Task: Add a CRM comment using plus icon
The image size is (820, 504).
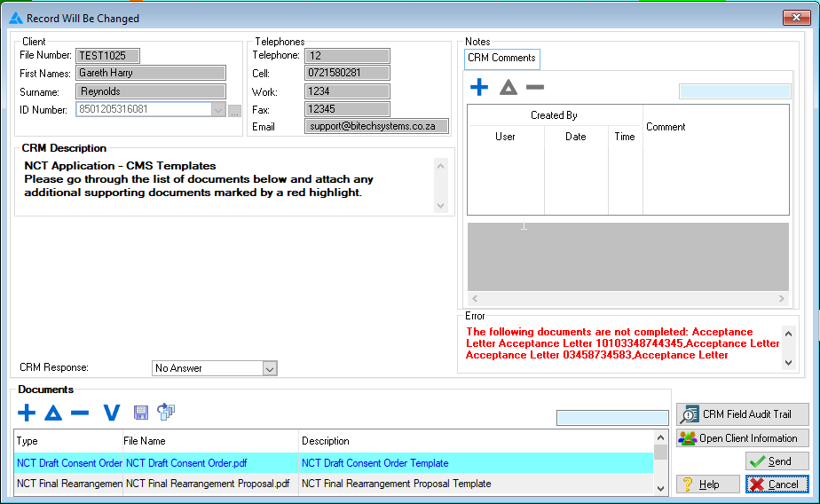Action: tap(479, 87)
